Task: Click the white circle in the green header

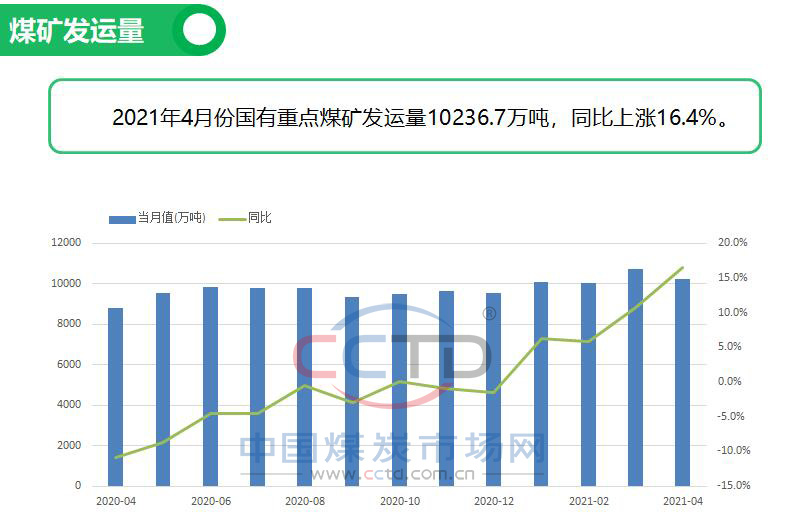Action: [x=200, y=29]
